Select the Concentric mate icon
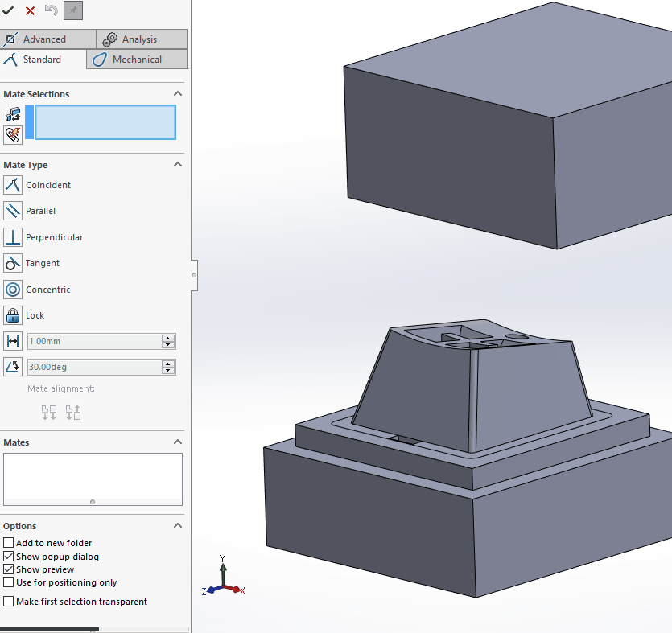The image size is (672, 633). (13, 290)
